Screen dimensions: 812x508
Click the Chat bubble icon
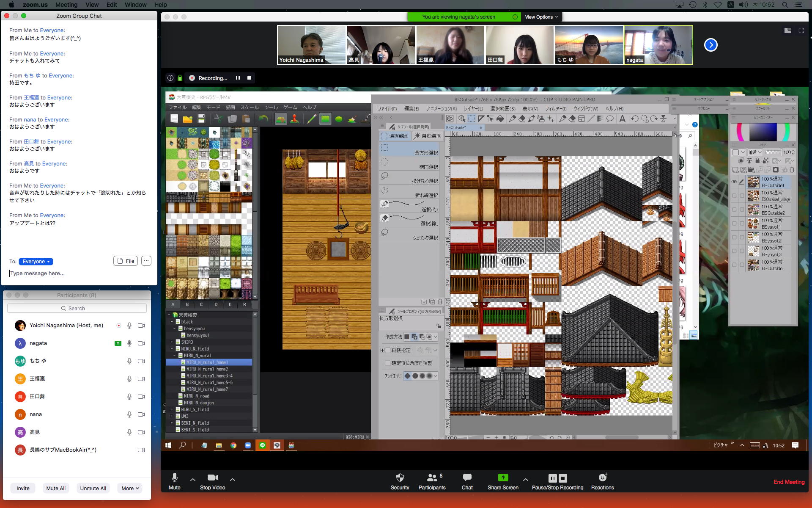467,478
